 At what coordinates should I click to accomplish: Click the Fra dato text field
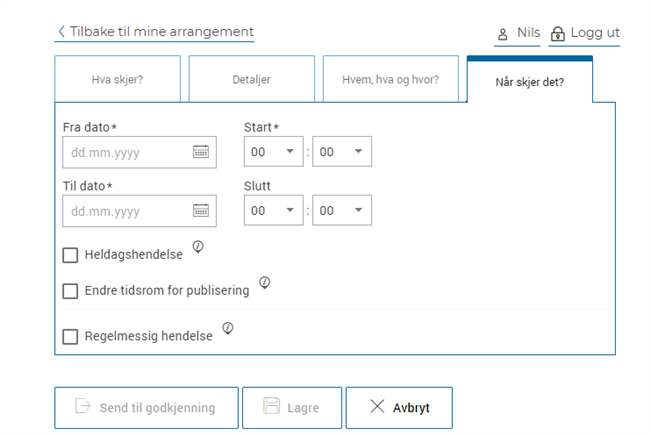[x=124, y=152]
